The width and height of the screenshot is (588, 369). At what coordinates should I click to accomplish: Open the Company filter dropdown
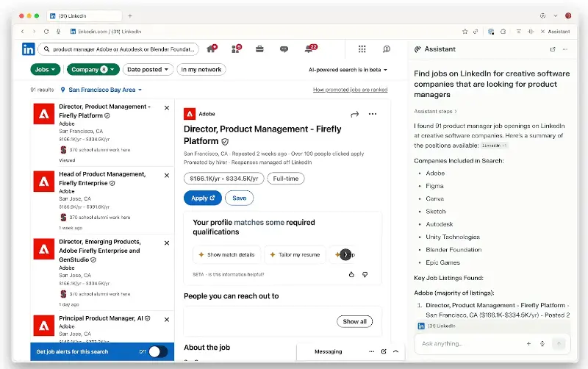pos(93,69)
